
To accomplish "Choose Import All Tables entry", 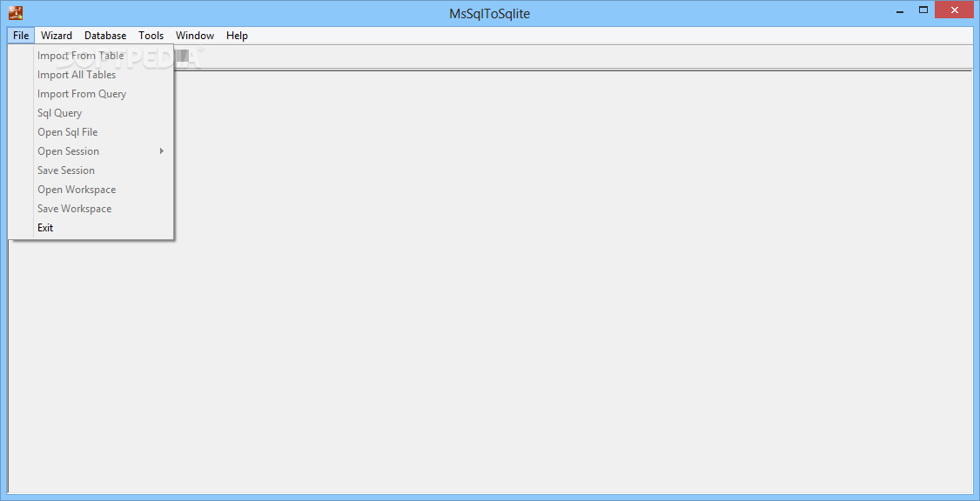I will [x=91, y=75].
